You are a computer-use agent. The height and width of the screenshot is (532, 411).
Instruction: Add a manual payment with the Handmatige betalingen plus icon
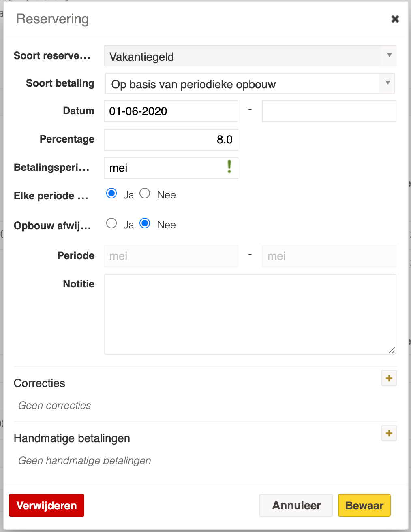click(x=389, y=433)
